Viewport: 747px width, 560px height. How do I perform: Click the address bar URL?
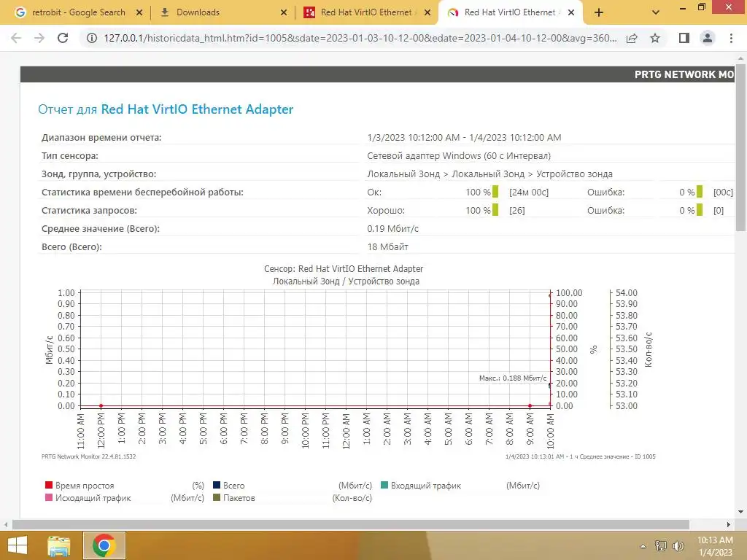(x=360, y=38)
